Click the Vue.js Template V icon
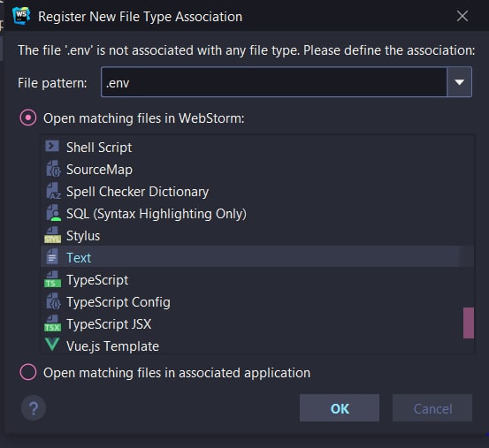Viewport: 489px width, 448px height. 52,345
